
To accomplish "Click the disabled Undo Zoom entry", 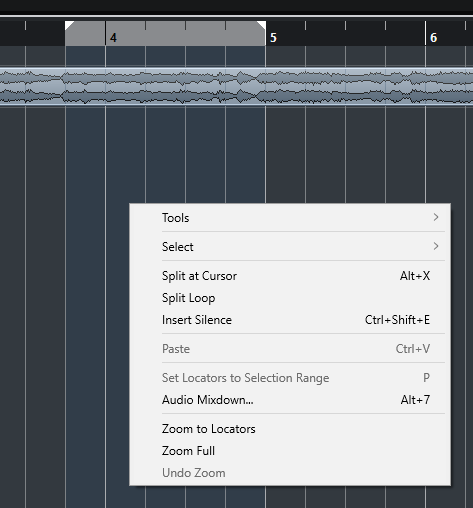I will tap(290, 473).
